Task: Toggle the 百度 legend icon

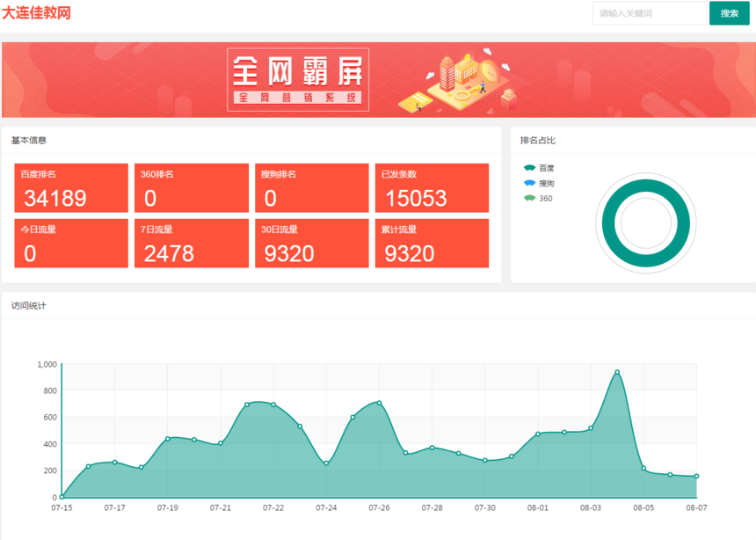Action: [x=529, y=168]
